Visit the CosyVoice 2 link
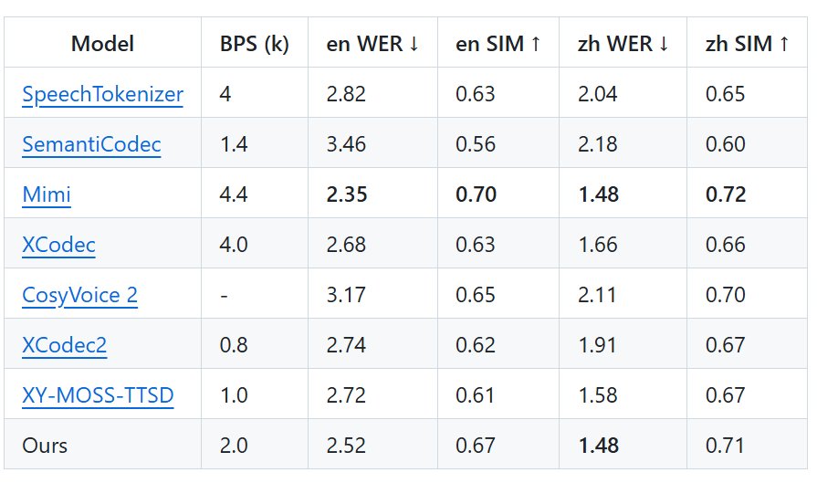This screenshot has width=817, height=504. [x=79, y=295]
